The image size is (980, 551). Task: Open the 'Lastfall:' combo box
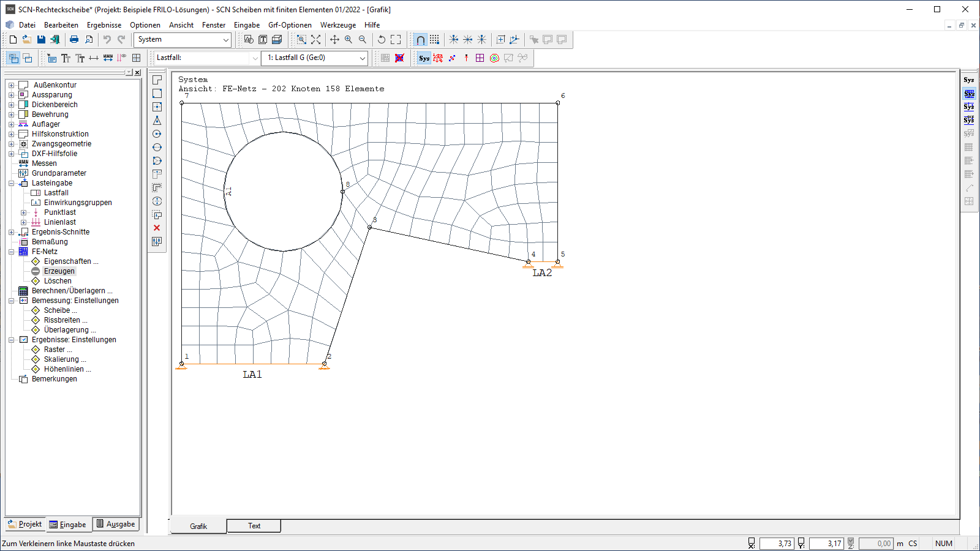[206, 58]
